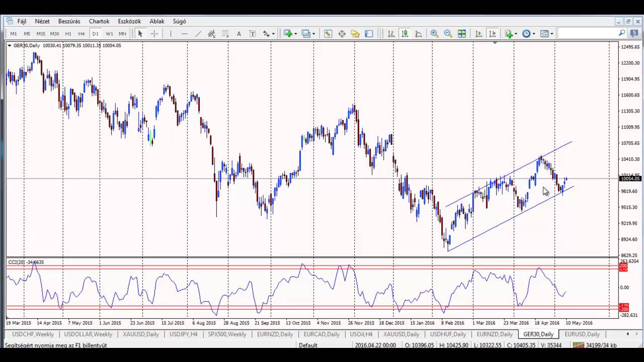
Task: Click the clock periods icon
Action: coord(526,34)
